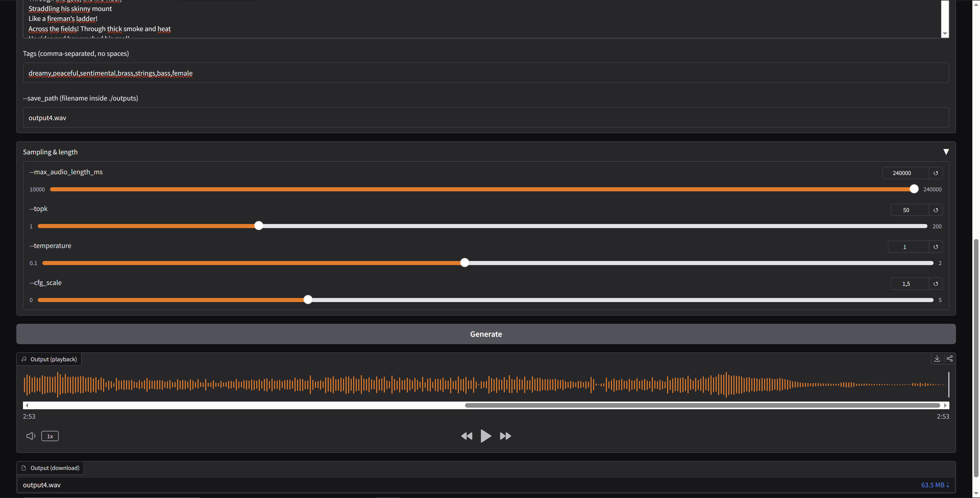Reset max_audio_length_ms with its reset icon
This screenshot has height=498, width=980.
point(936,173)
